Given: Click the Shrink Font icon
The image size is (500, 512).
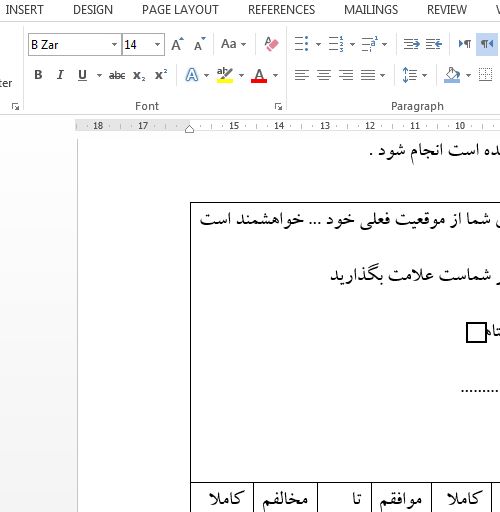Looking at the screenshot, I should (200, 44).
